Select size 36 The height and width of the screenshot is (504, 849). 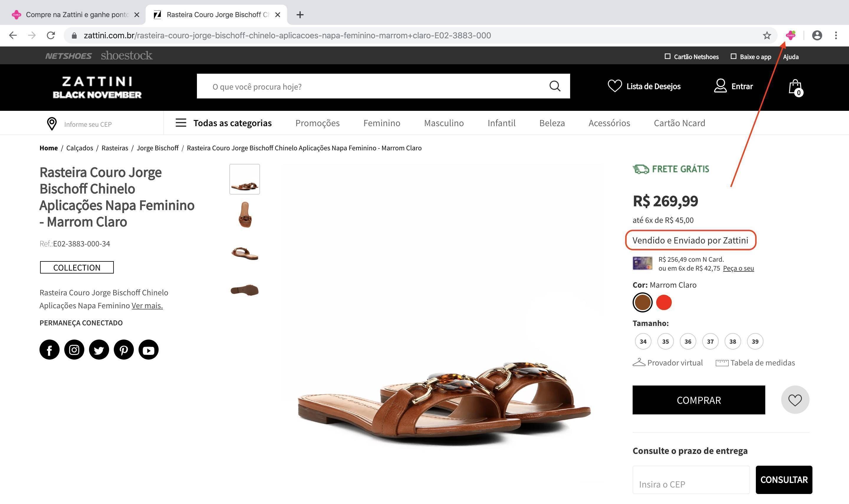point(688,341)
